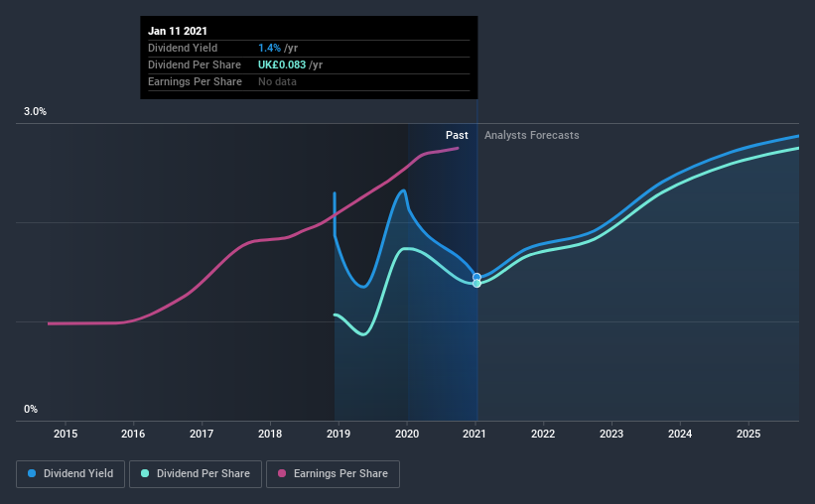
Task: Toggle the Dividend Yield legend button
Action: [70, 474]
